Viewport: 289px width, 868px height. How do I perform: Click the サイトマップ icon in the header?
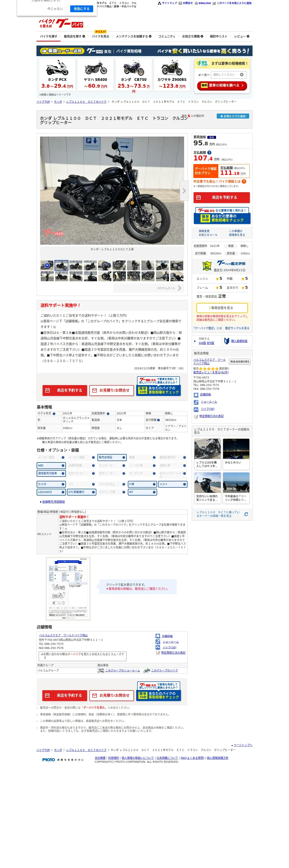pos(160,3)
